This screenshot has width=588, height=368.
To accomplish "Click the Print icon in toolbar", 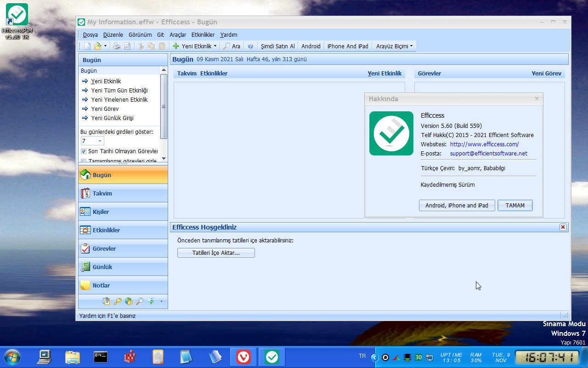I will [117, 46].
